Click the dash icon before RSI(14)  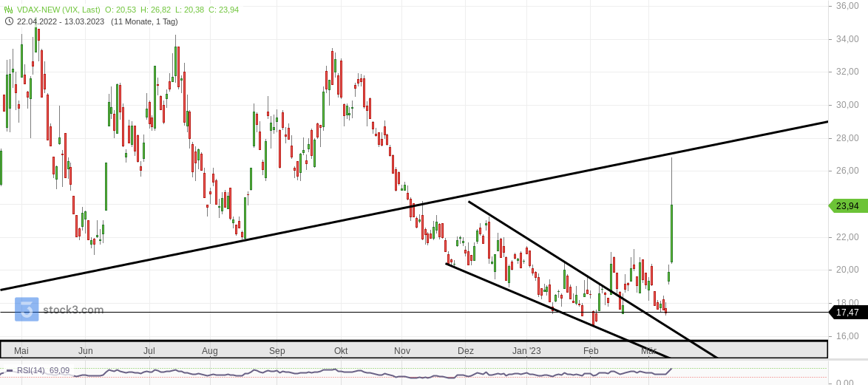[x=10, y=371]
